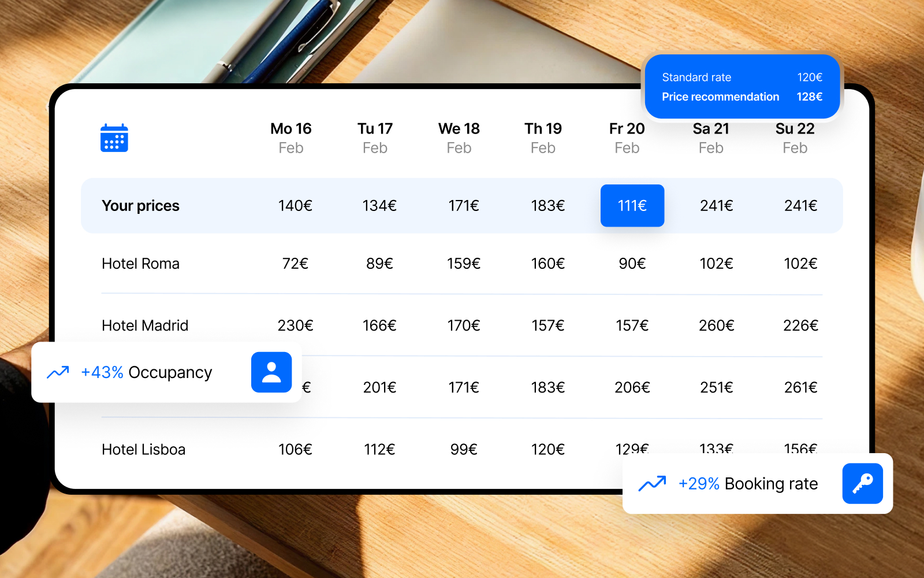924x578 pixels.
Task: Click Hotel Lisboa's 120€ Thursday price
Action: tap(548, 449)
